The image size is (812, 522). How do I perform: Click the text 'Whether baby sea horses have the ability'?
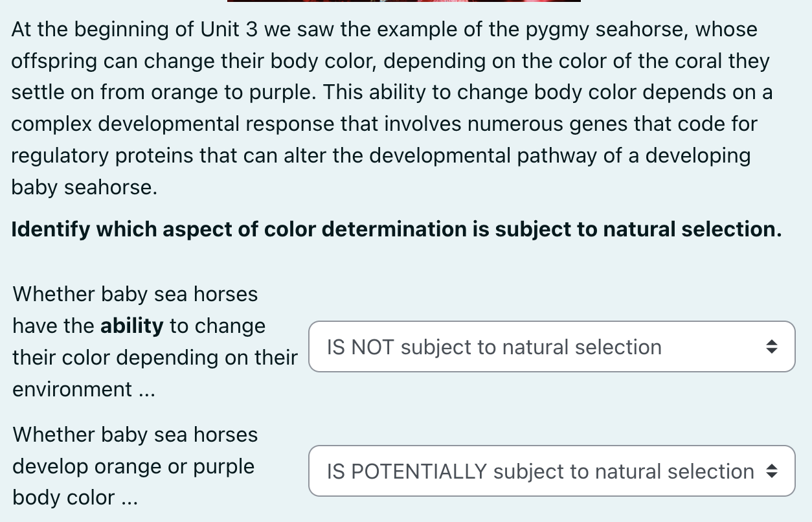[x=135, y=310]
